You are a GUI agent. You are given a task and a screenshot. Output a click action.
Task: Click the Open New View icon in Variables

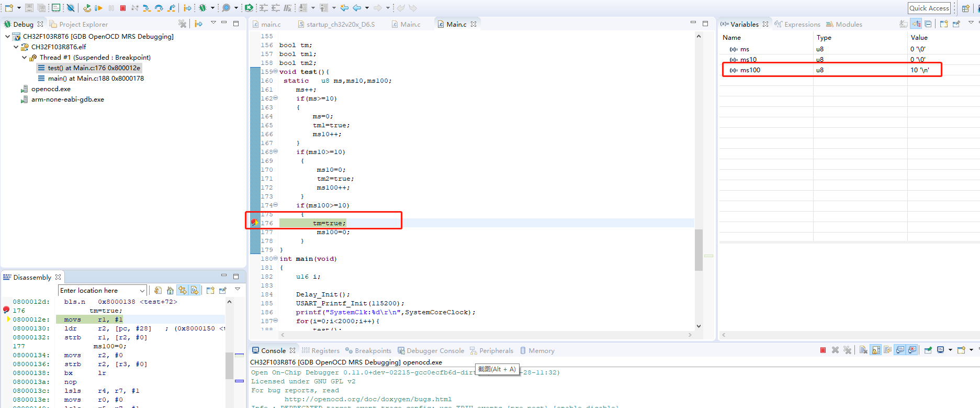944,24
